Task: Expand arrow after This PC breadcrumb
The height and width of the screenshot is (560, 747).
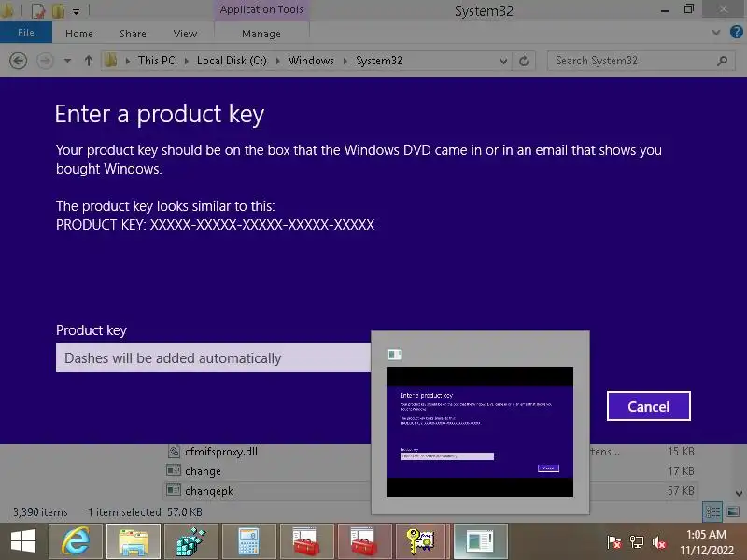Action: [186, 61]
